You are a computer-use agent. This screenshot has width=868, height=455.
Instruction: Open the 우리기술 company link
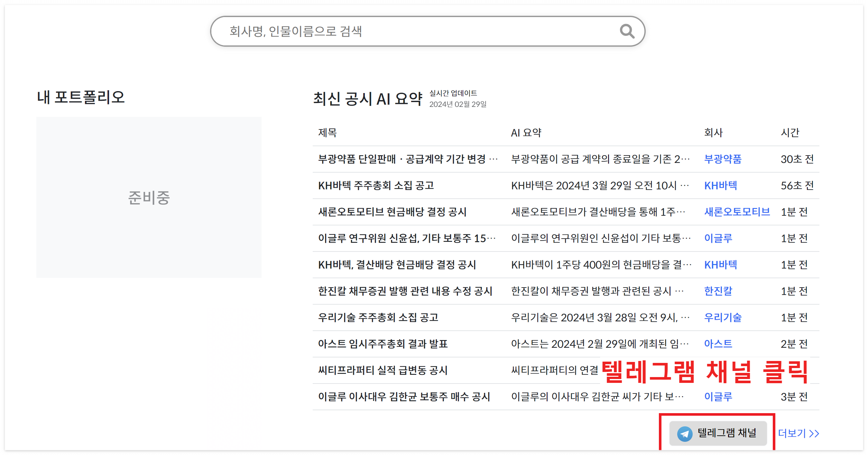[723, 318]
